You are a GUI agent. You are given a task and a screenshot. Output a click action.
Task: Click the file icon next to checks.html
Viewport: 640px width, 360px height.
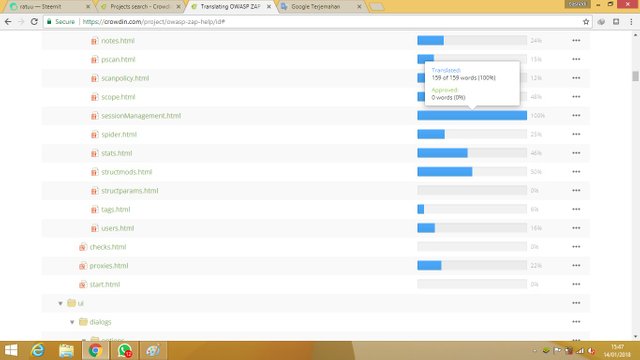coord(83,247)
